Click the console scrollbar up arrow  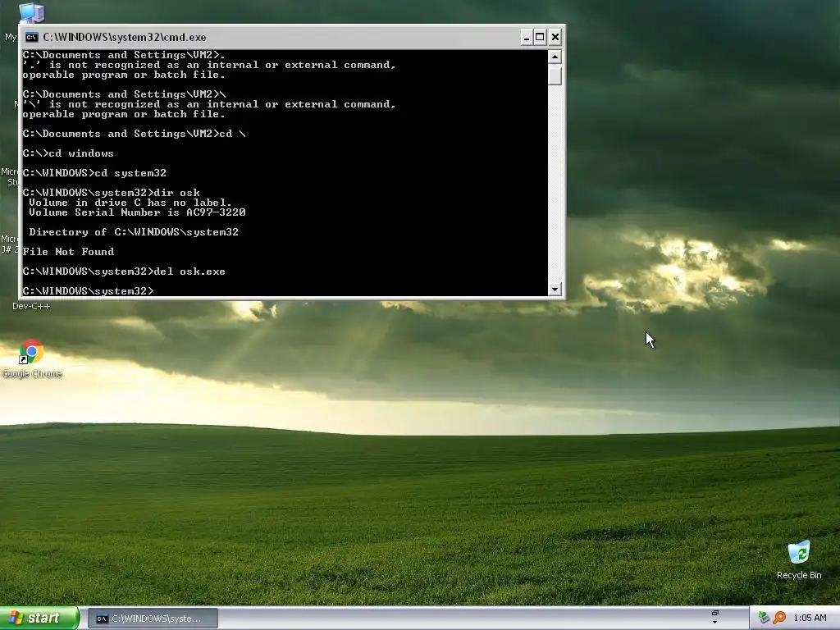point(555,57)
